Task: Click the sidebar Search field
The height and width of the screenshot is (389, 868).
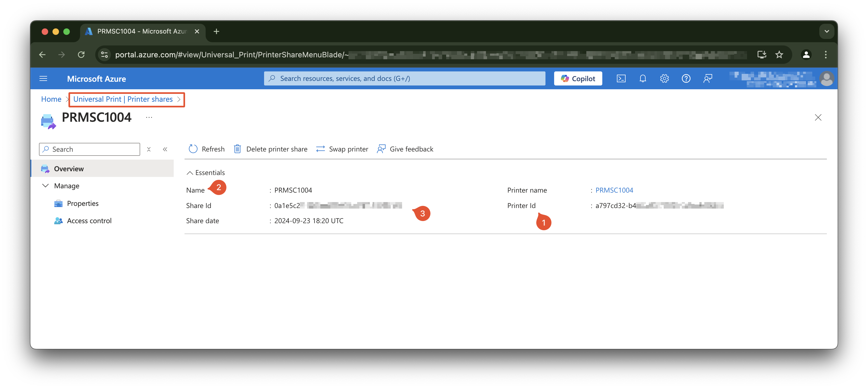Action: 89,149
